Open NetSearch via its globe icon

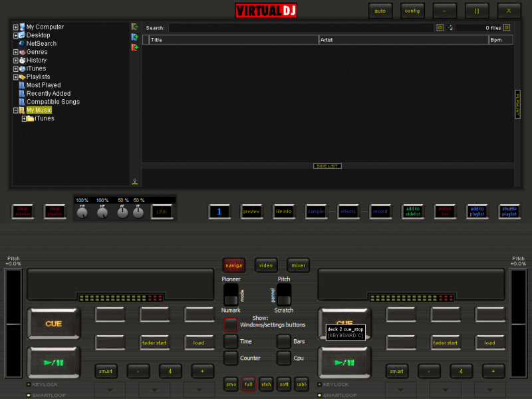(23, 43)
